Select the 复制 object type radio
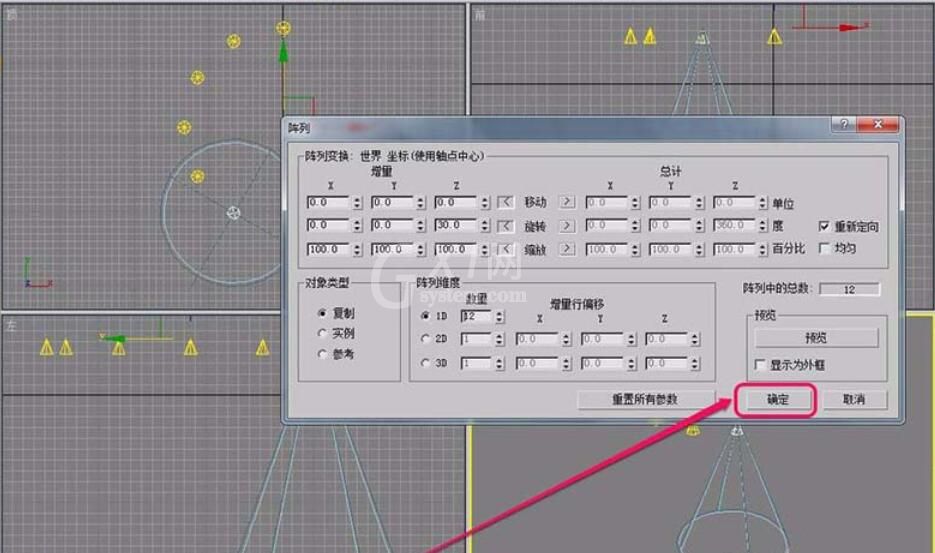The height and width of the screenshot is (553, 935). click(323, 313)
